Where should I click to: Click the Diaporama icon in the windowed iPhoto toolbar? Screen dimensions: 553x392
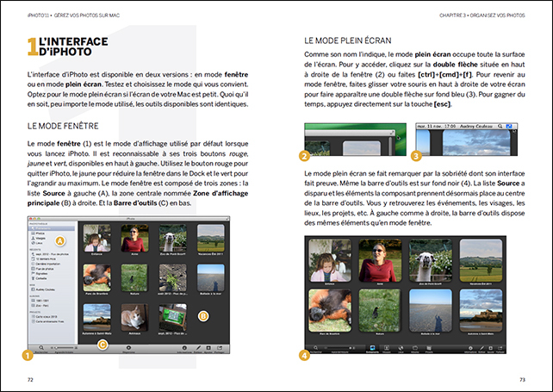[x=128, y=348]
